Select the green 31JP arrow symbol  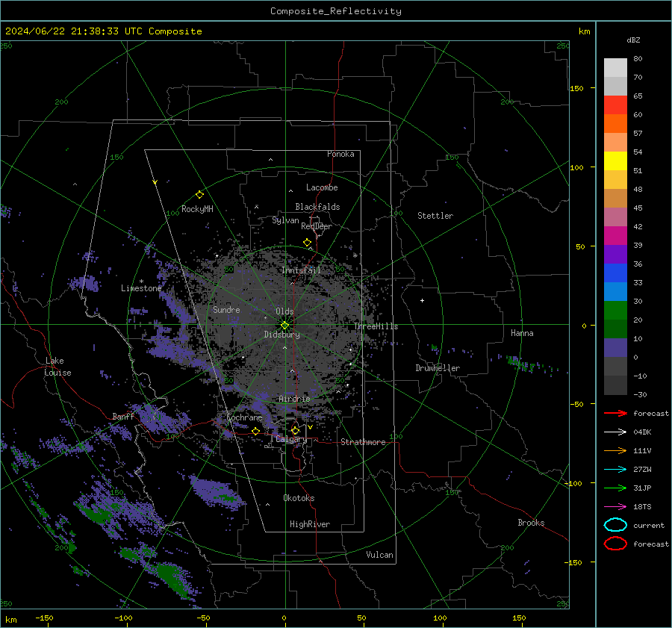pyautogui.click(x=615, y=488)
